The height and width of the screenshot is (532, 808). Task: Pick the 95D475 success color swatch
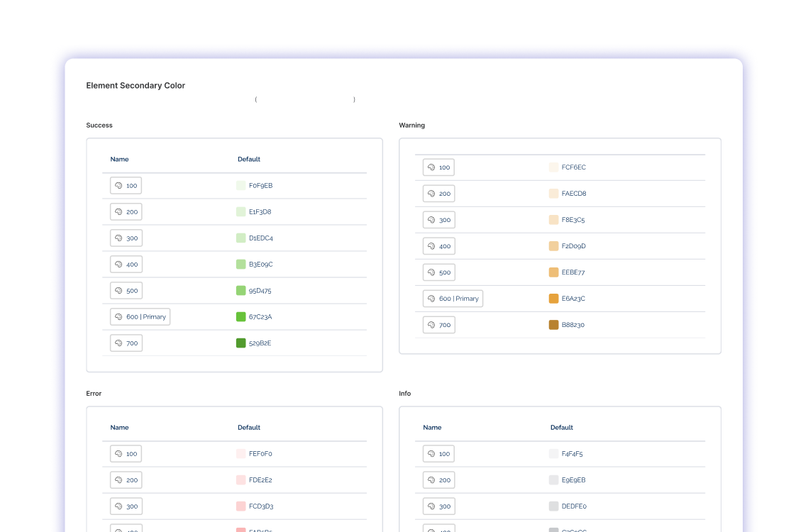pyautogui.click(x=240, y=291)
